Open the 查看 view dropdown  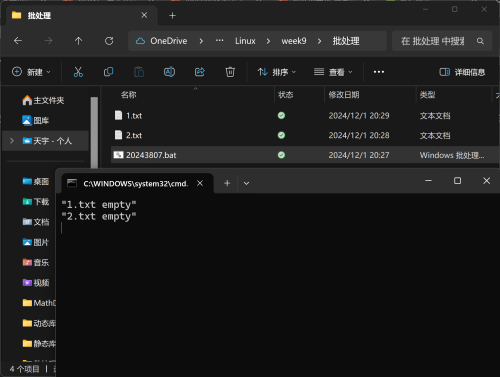333,72
